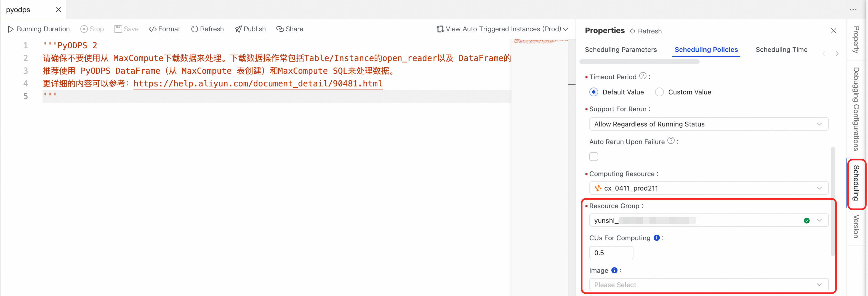Click the Share icon in toolbar

(x=280, y=29)
